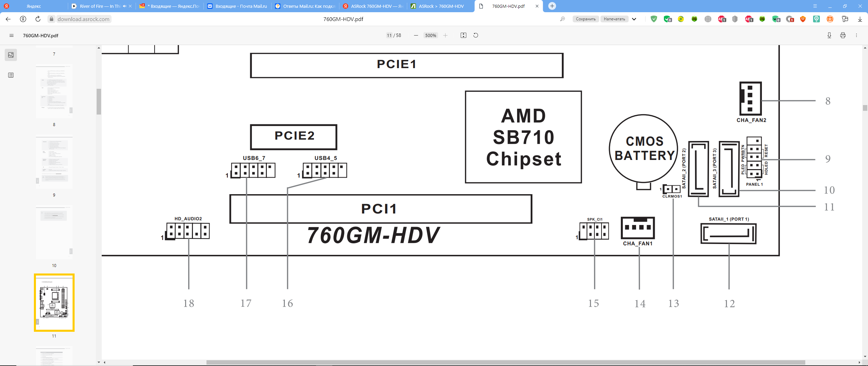Open browser downloads arrow icon

[860, 19]
